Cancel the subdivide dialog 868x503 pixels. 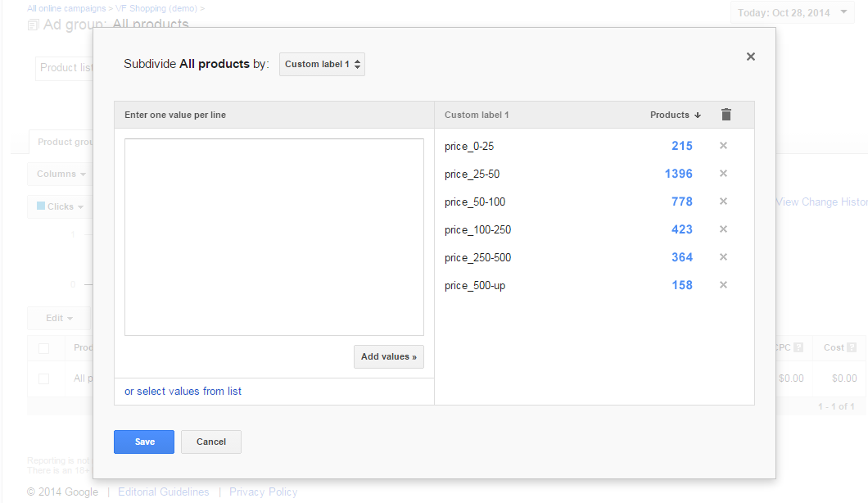211,442
